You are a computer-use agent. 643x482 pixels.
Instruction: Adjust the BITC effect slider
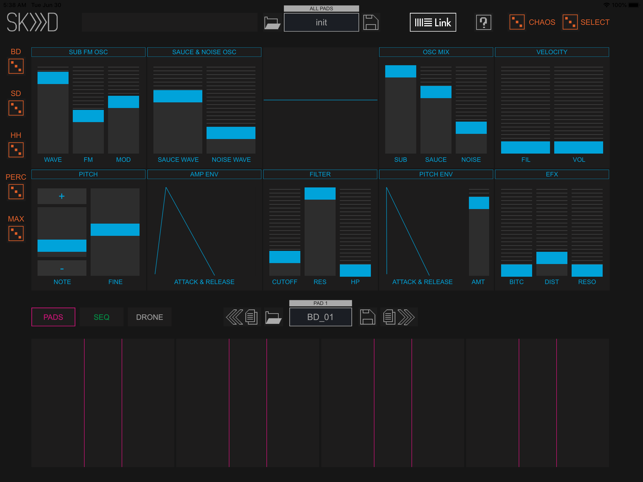click(516, 232)
